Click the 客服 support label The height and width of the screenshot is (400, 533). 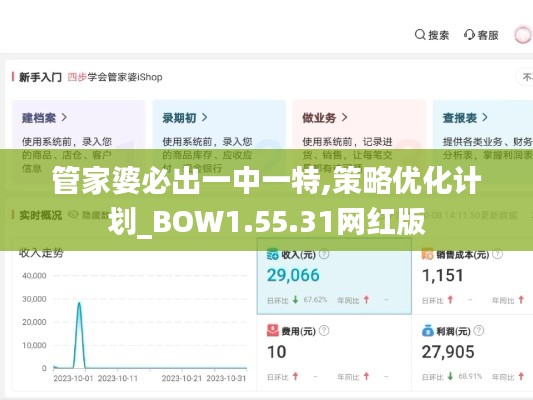488,35
